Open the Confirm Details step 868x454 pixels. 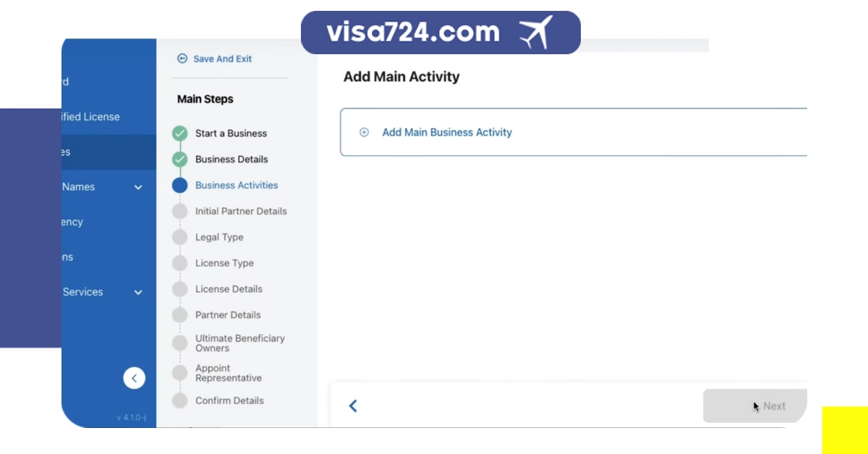(229, 401)
